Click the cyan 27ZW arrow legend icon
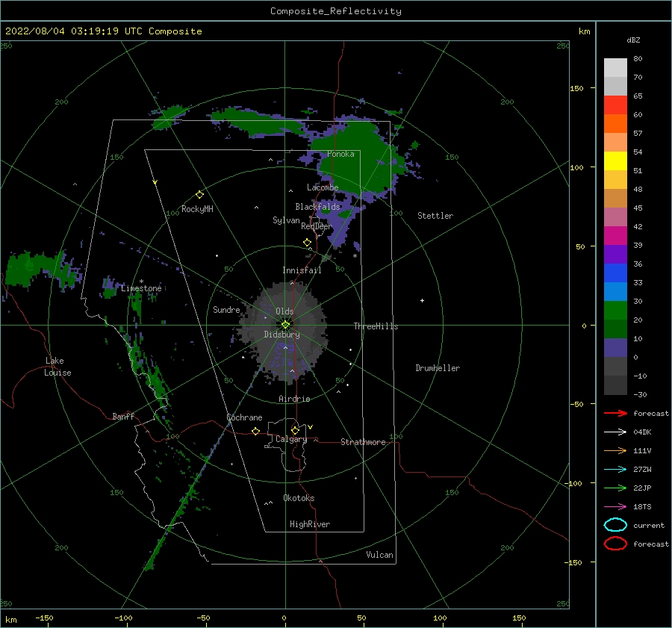The image size is (672, 628). (x=615, y=470)
